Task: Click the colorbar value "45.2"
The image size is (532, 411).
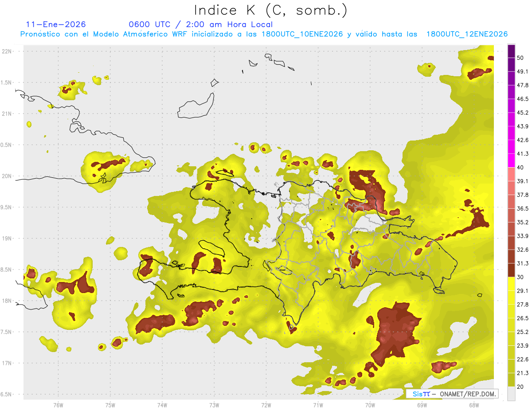Action: click(x=523, y=113)
